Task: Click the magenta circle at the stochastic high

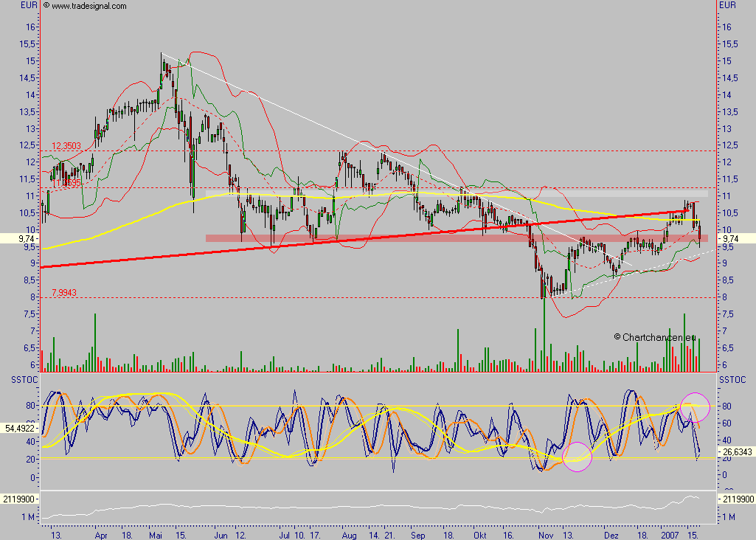Action: coord(694,406)
